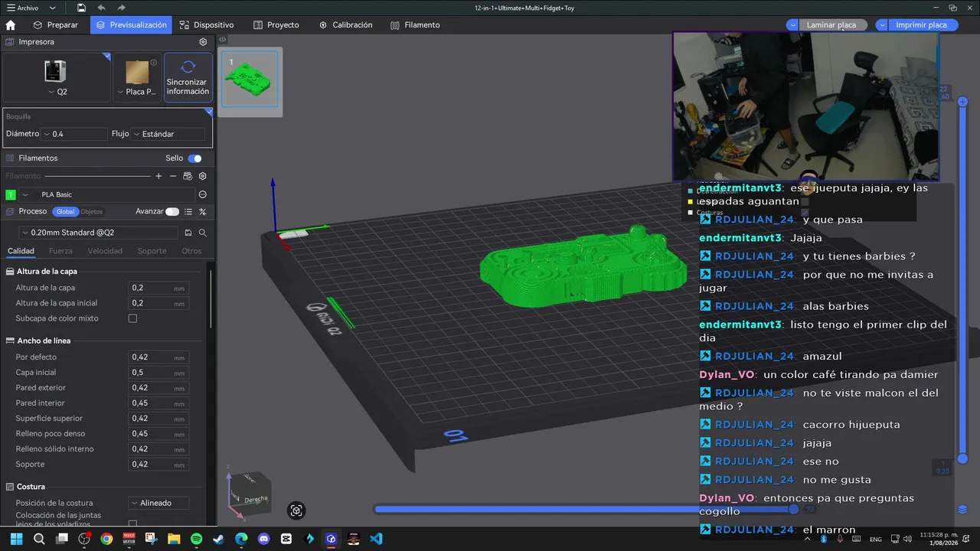Click the Altura de la capa value field
Image resolution: width=980 pixels, height=551 pixels.
pyautogui.click(x=158, y=288)
